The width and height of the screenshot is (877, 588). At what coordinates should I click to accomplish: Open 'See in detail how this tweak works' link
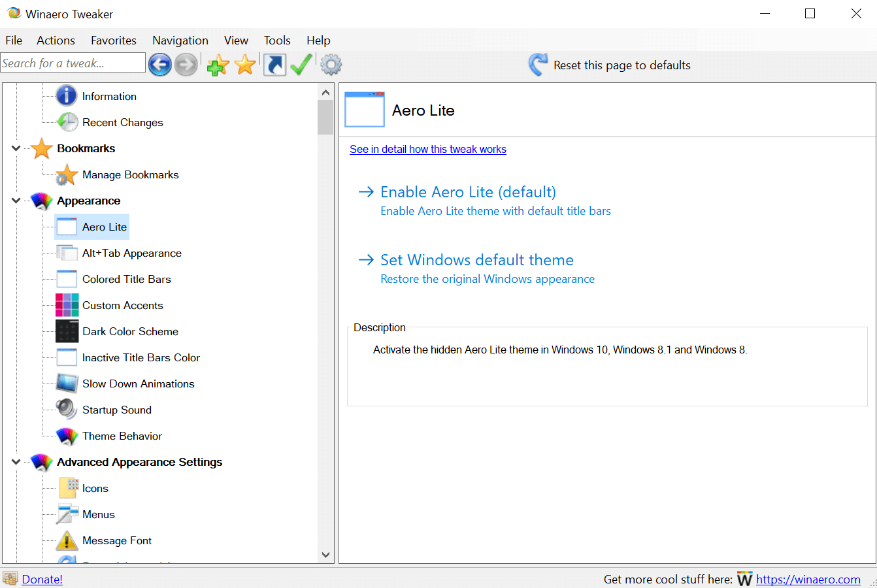point(428,150)
